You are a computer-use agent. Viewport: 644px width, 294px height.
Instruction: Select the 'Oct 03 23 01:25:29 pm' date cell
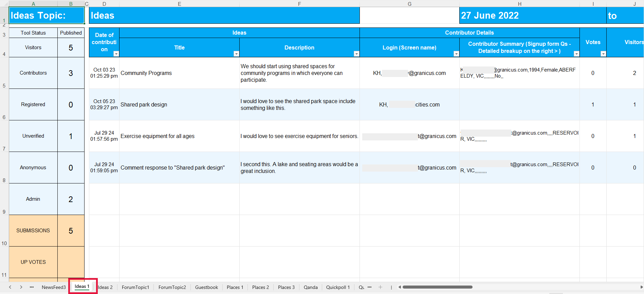click(x=104, y=73)
